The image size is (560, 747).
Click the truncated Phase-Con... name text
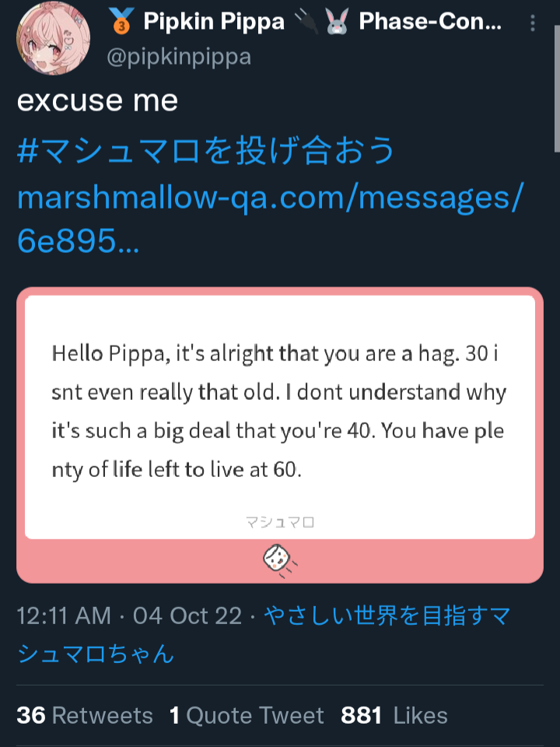[430, 22]
